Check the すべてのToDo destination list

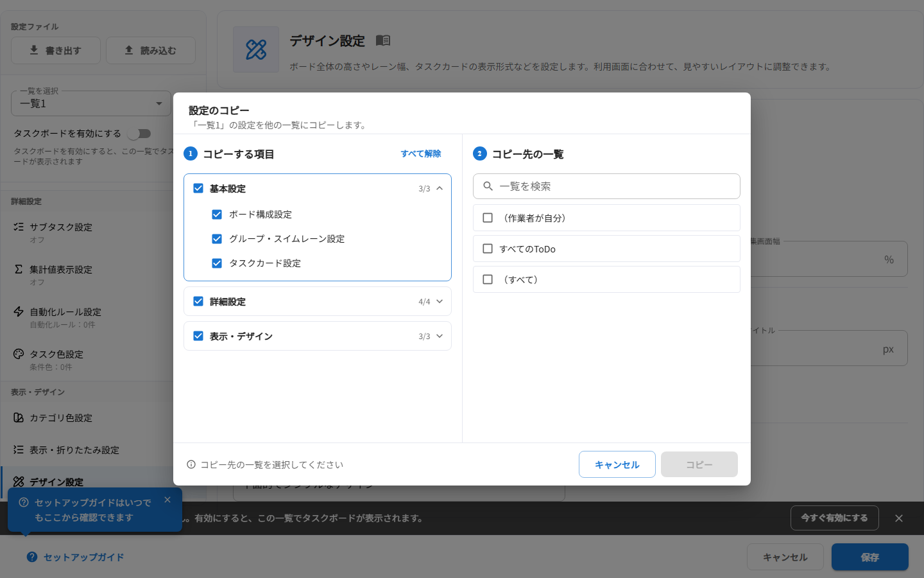coord(488,249)
